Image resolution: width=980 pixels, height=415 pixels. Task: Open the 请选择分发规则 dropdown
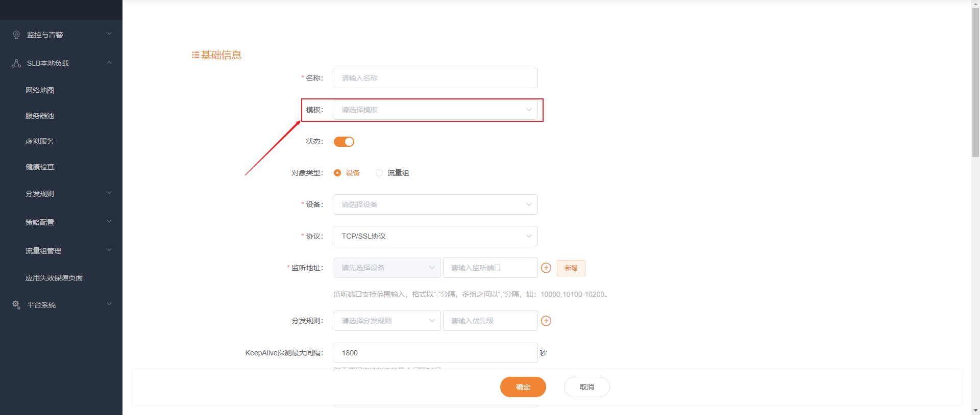(387, 321)
